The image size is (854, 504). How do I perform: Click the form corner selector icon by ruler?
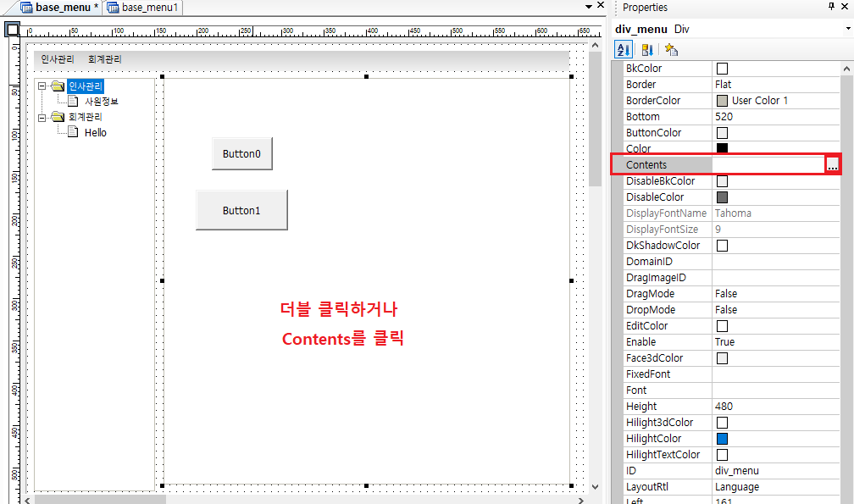coord(12,30)
